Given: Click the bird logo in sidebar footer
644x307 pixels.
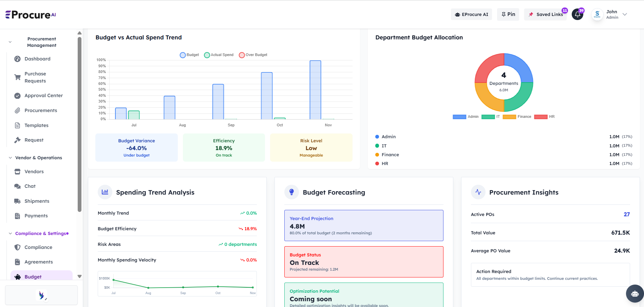Looking at the screenshot, I should [x=41, y=295].
